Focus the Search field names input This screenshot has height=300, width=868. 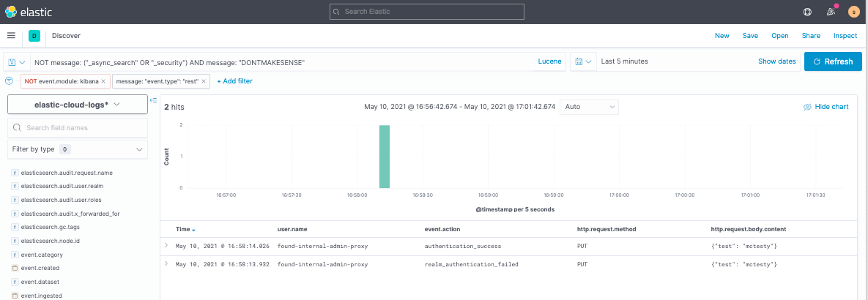78,127
